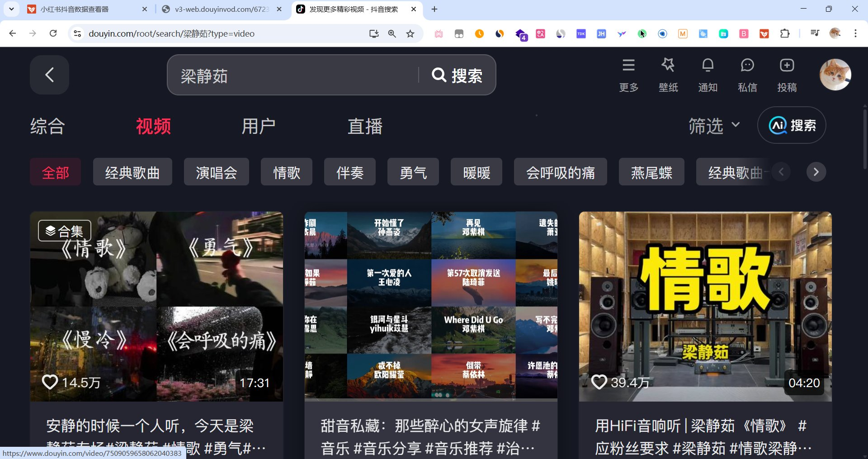Screen dimensions: 868x459
Task: Open the media control icon in toolbar
Action: 815,33
